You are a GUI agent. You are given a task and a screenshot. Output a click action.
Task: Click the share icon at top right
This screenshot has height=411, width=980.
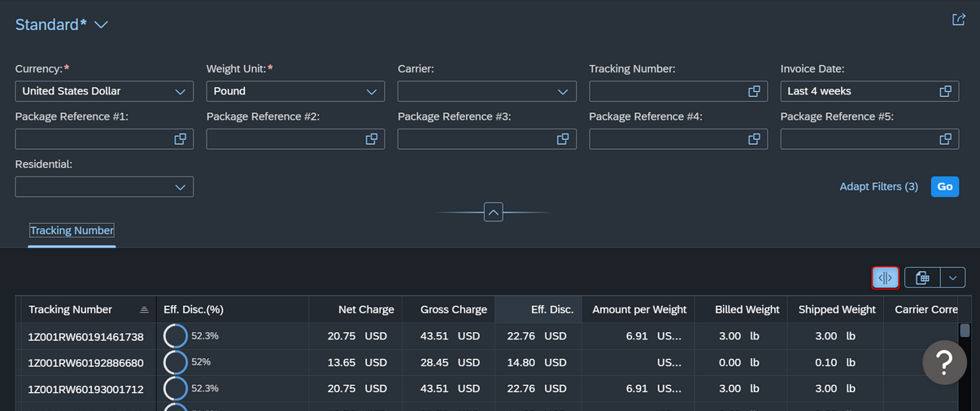pyautogui.click(x=959, y=20)
